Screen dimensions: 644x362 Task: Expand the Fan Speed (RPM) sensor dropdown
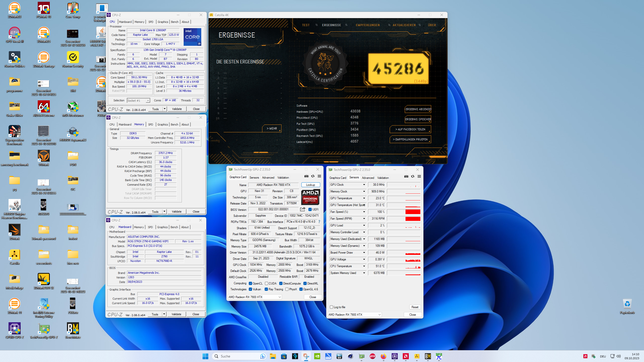[x=364, y=219]
